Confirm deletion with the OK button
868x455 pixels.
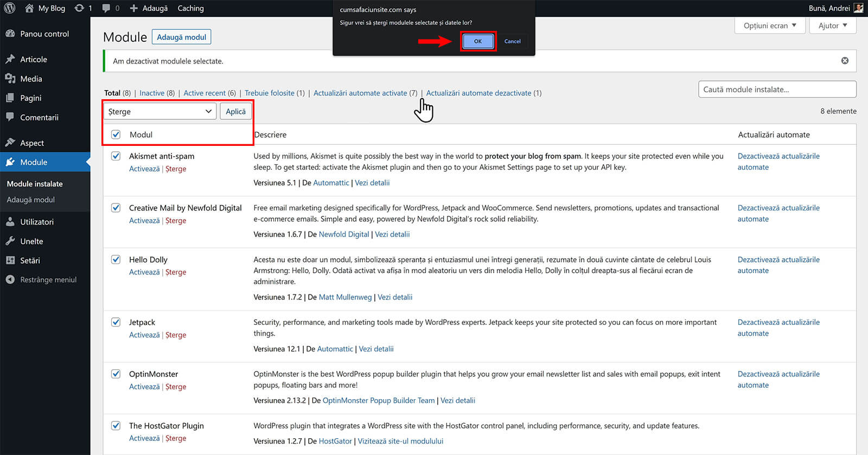(478, 41)
